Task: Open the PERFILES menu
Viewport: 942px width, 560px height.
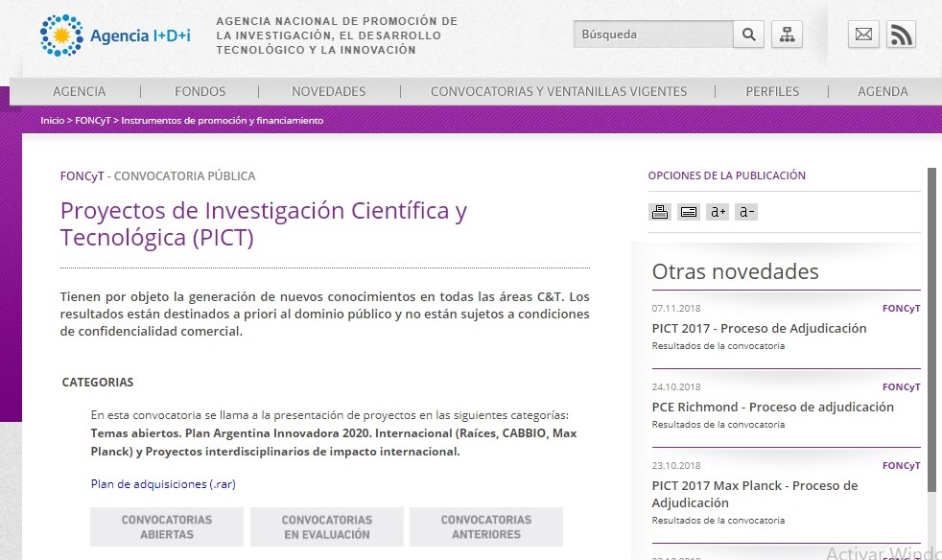Action: [x=772, y=91]
